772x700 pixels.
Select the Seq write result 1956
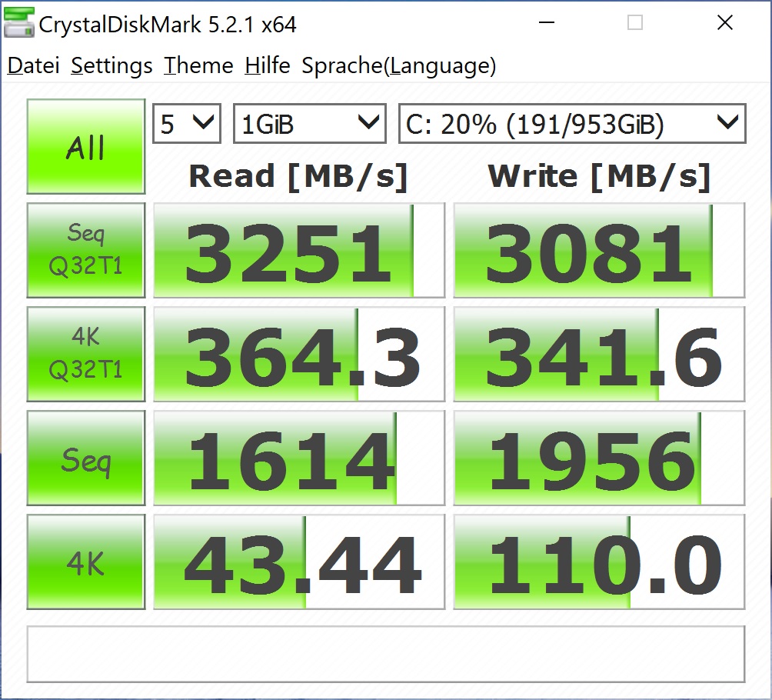[x=599, y=458]
